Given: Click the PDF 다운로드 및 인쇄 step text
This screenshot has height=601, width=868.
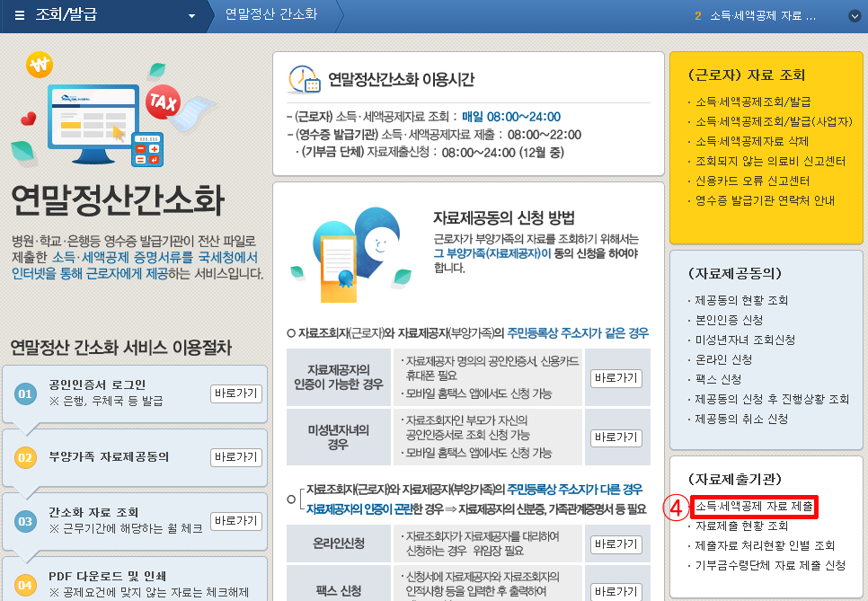Looking at the screenshot, I should [x=108, y=576].
